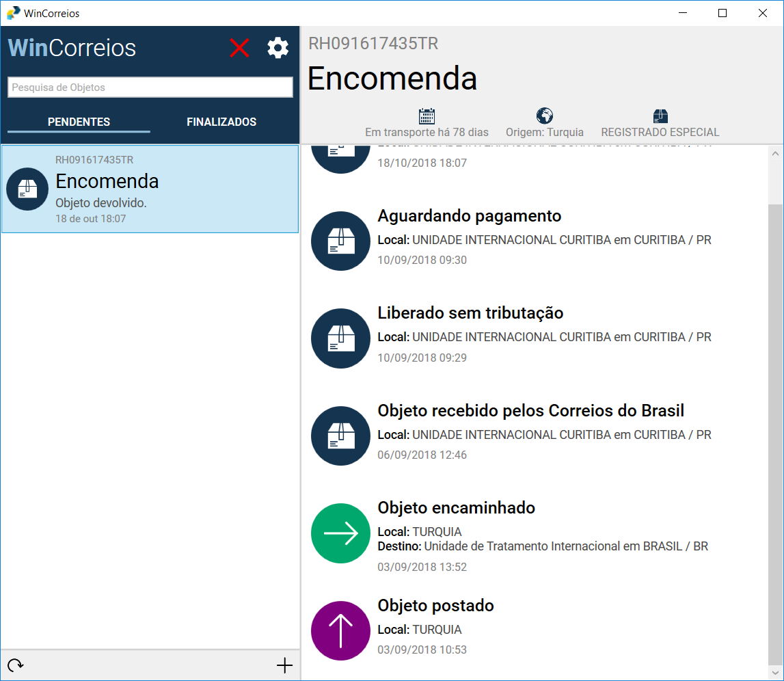The width and height of the screenshot is (784, 681).
Task: Click 'Origem: Turquia' label
Action: click(545, 132)
